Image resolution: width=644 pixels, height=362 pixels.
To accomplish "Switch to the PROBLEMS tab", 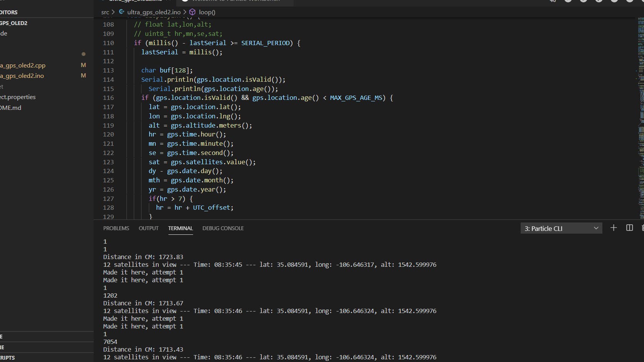I will click(116, 228).
